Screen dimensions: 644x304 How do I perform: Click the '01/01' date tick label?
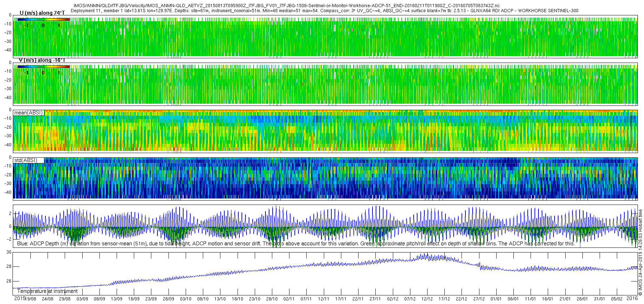point(496,299)
